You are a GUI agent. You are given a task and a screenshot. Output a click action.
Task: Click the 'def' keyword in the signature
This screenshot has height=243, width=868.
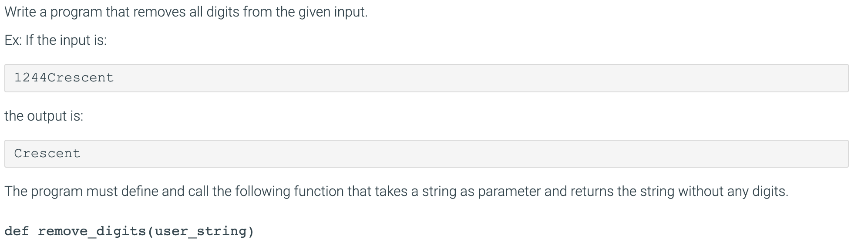coord(17,231)
